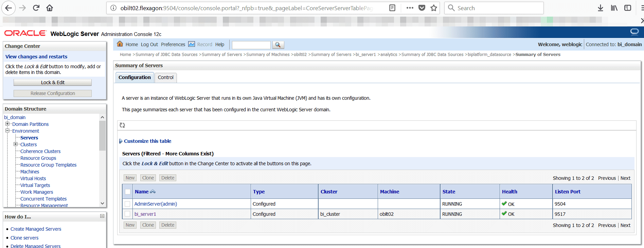The height and width of the screenshot is (248, 644).
Task: Switch to Configuration tab
Action: [x=135, y=77]
